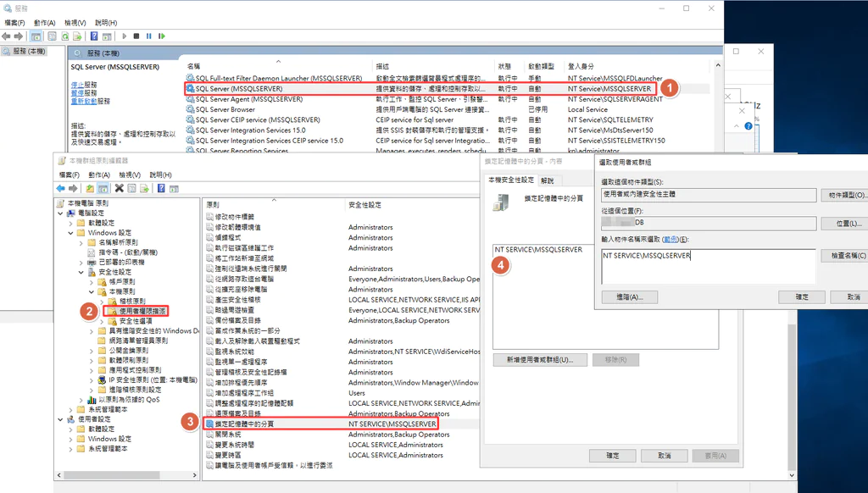Open 動作(A) menu in policy editor
Viewport: 868px width, 493px height.
[99, 174]
